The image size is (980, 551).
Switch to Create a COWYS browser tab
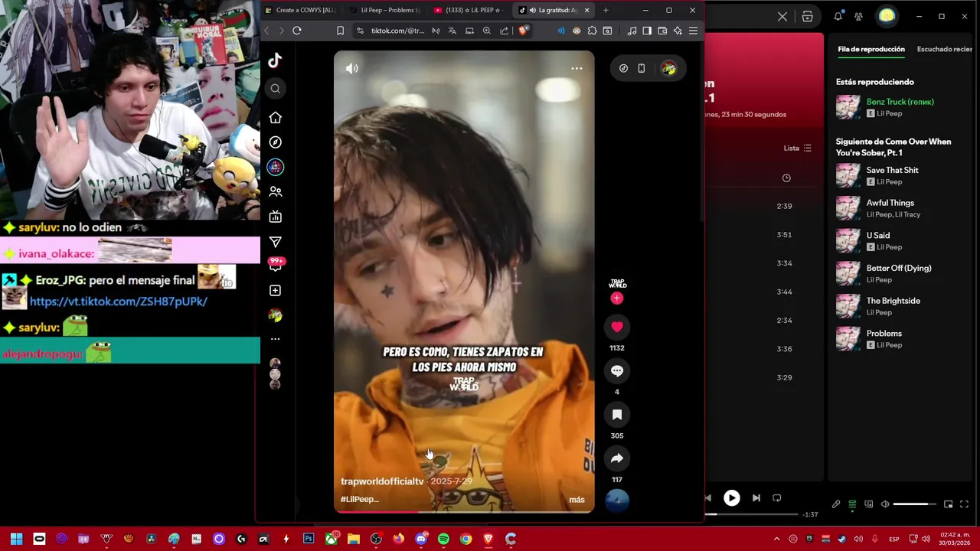point(299,10)
